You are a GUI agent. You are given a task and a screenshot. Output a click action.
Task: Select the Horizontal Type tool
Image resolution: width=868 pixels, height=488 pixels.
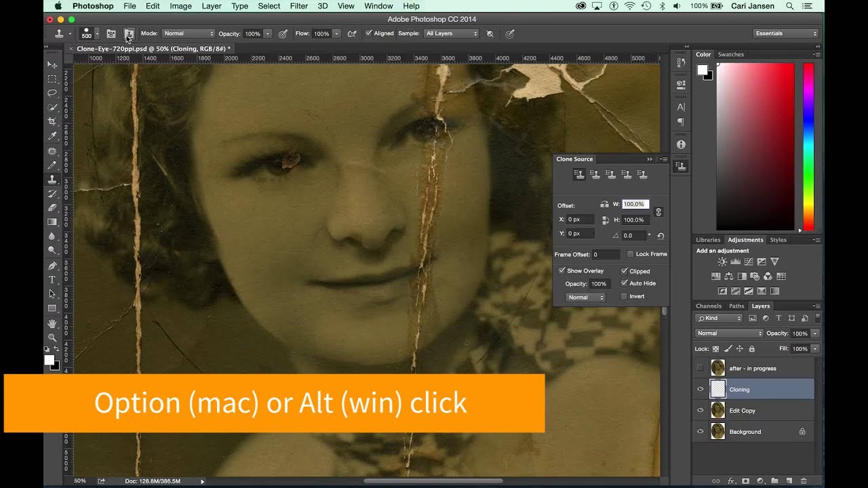coord(52,280)
